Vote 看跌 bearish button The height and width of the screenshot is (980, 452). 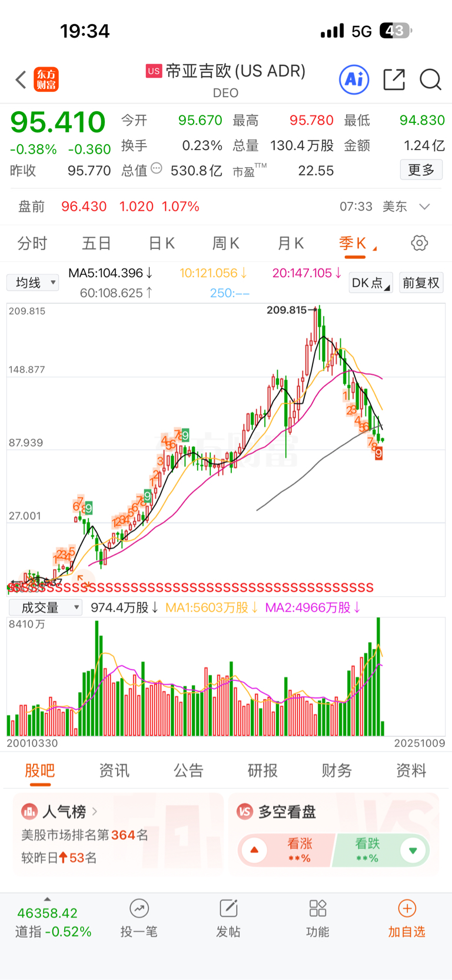(x=381, y=850)
